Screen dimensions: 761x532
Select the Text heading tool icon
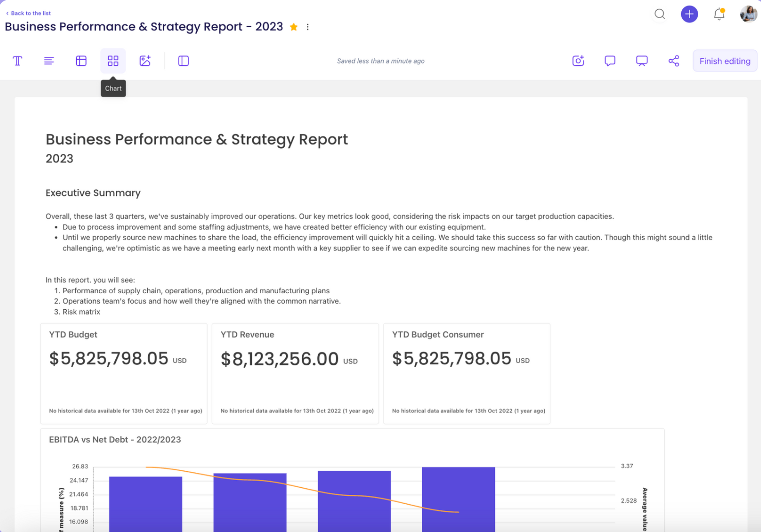tap(18, 61)
